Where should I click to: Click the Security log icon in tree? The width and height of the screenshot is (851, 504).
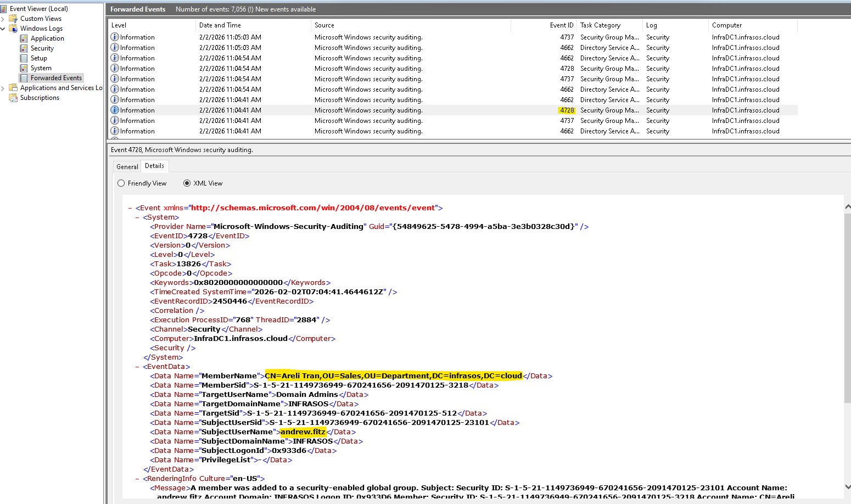pos(24,48)
